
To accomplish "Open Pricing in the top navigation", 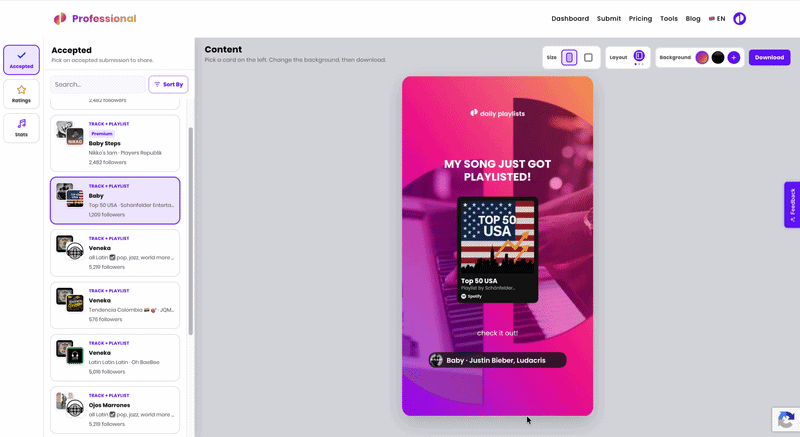I will coord(640,19).
